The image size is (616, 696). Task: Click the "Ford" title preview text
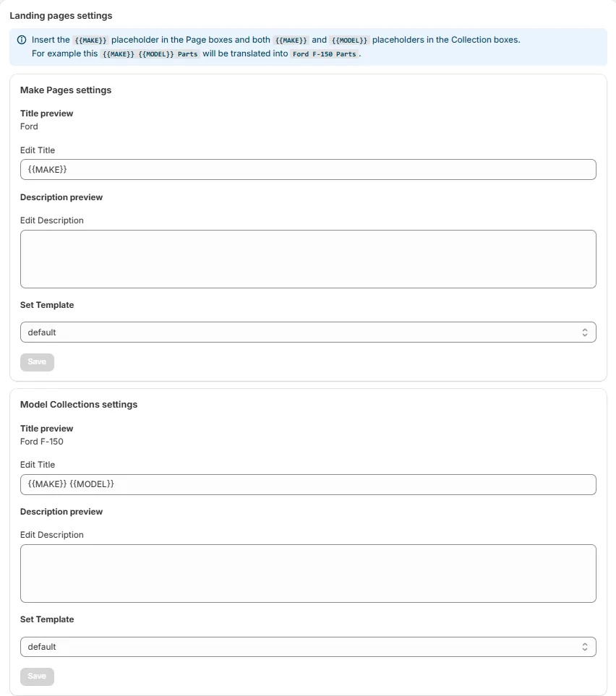click(x=30, y=126)
